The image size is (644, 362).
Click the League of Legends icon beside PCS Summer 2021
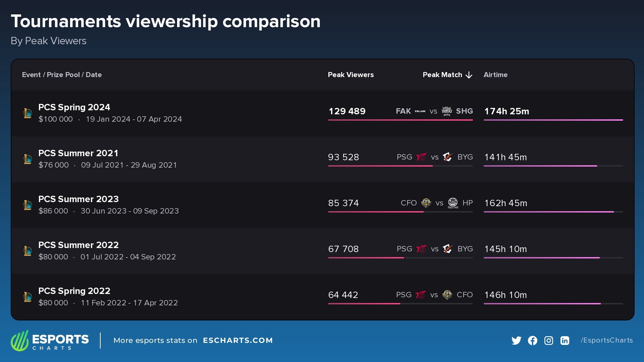click(x=28, y=159)
